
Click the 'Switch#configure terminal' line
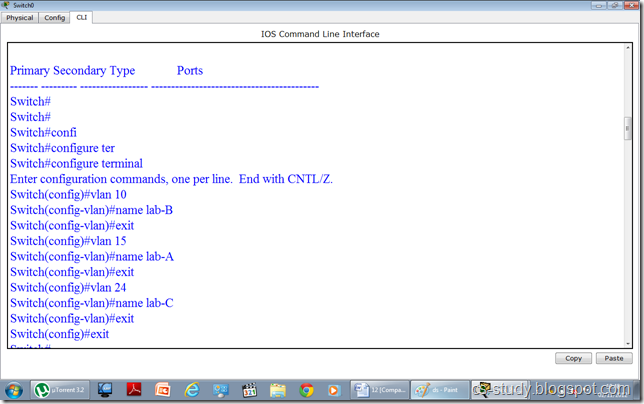pyautogui.click(x=76, y=163)
